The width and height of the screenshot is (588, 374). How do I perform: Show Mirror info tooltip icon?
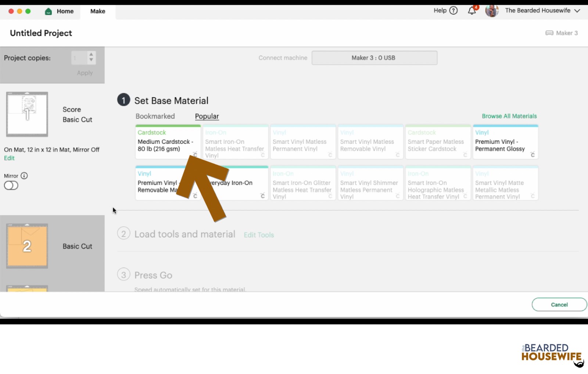coord(24,176)
